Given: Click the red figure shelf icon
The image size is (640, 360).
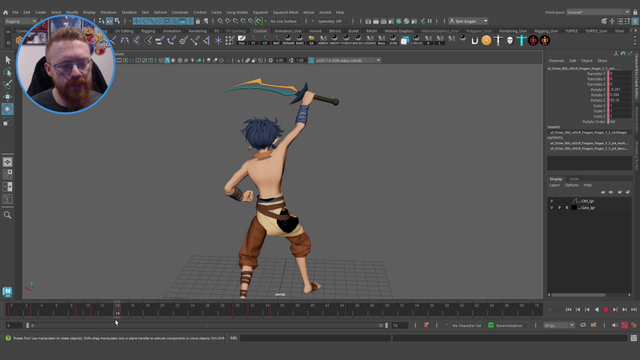Looking at the screenshot, I should click(x=533, y=40).
